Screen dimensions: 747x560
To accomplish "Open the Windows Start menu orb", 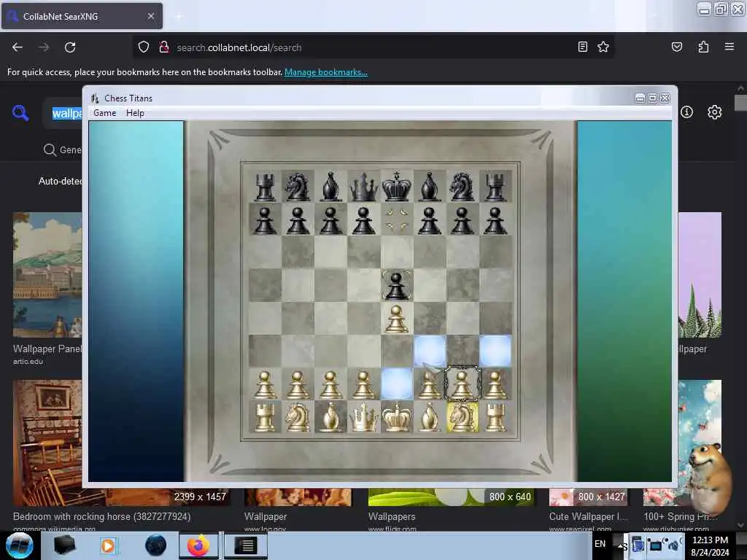I will [x=20, y=545].
